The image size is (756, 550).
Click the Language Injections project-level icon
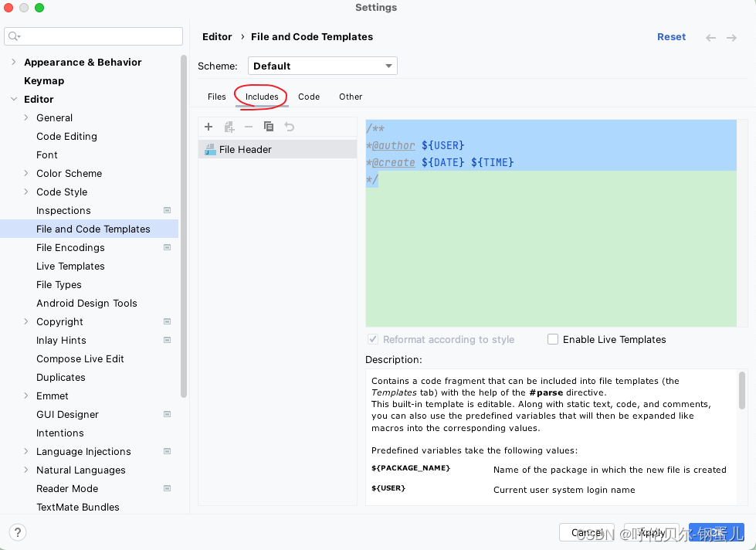click(x=168, y=452)
